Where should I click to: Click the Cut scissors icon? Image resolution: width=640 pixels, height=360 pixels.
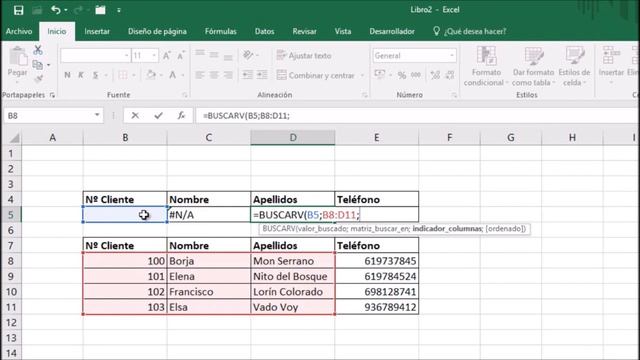click(38, 50)
